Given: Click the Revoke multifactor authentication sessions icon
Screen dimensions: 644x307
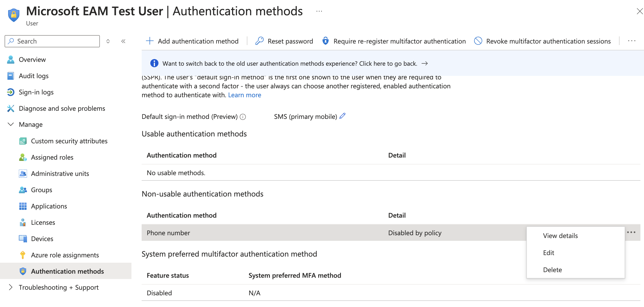Looking at the screenshot, I should [478, 41].
